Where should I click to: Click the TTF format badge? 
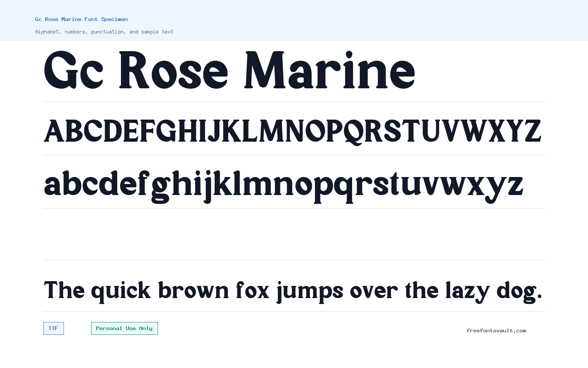pyautogui.click(x=54, y=328)
